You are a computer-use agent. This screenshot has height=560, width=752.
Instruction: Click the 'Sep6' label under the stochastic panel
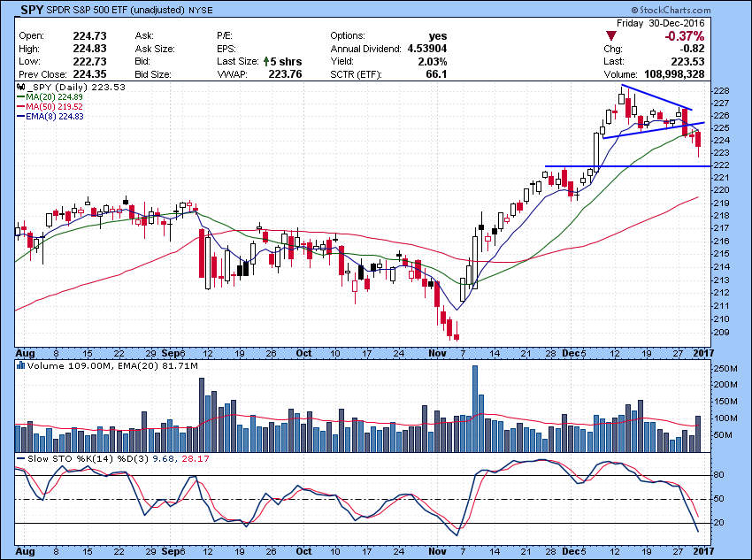[x=173, y=551]
